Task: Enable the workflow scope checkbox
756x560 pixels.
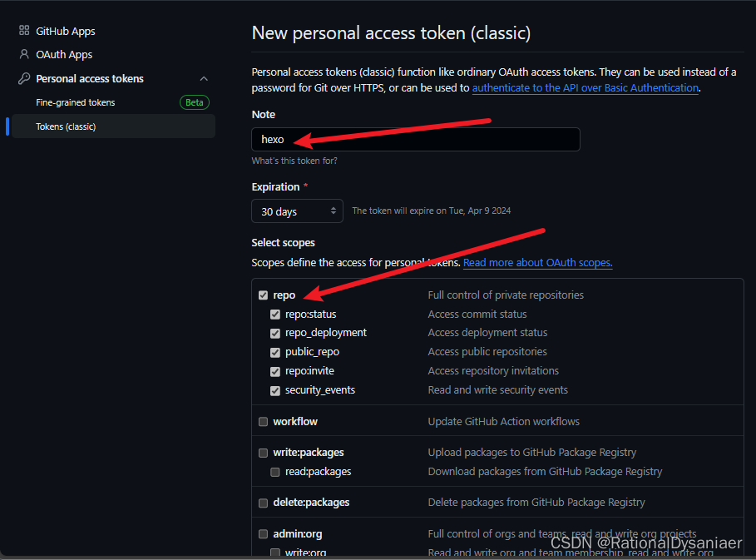Action: click(264, 422)
